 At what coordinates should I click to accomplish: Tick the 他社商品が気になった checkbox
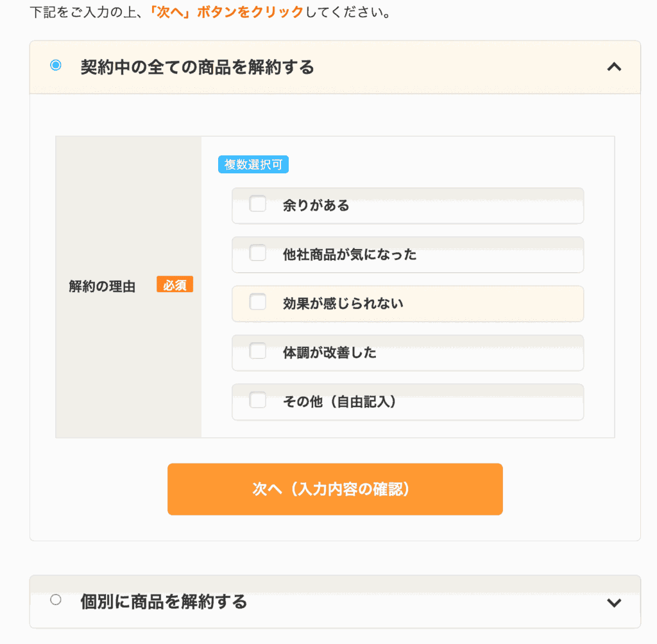[x=258, y=253]
